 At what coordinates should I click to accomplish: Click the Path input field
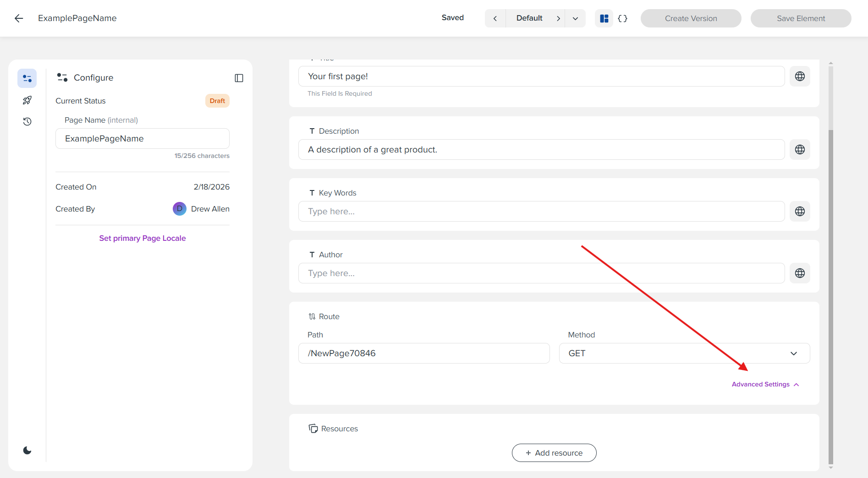[x=423, y=353]
